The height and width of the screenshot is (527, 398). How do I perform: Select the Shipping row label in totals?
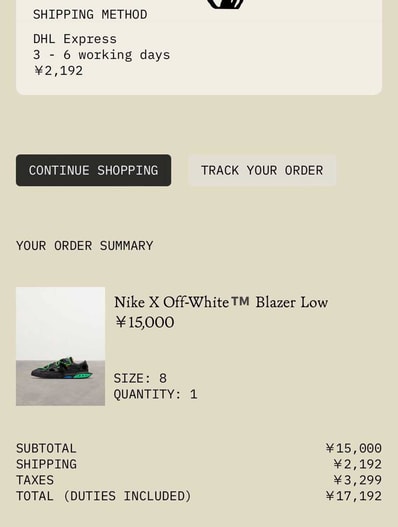pos(46,464)
